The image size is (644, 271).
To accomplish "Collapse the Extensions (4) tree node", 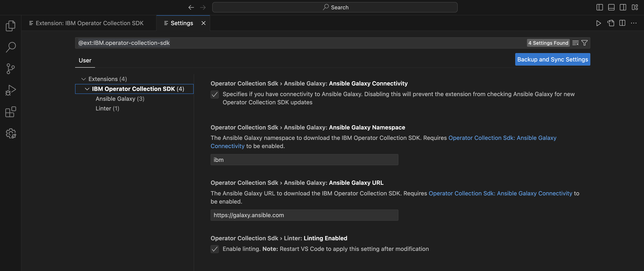I will 83,79.
